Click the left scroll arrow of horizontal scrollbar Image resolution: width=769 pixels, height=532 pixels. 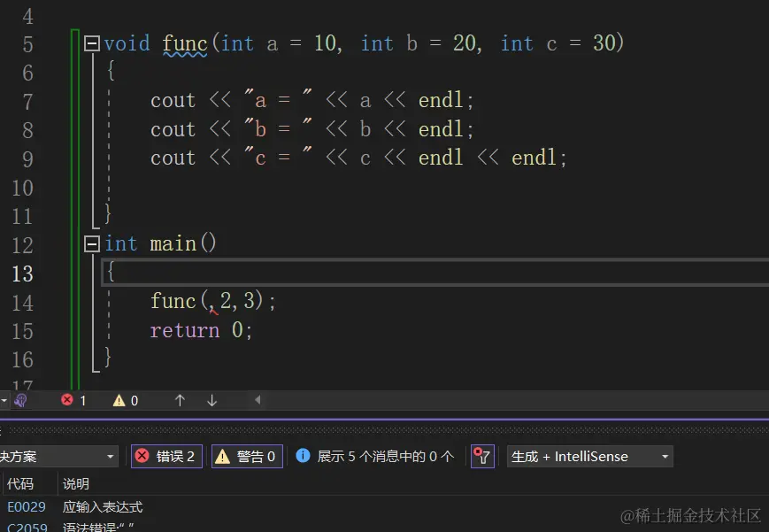258,400
